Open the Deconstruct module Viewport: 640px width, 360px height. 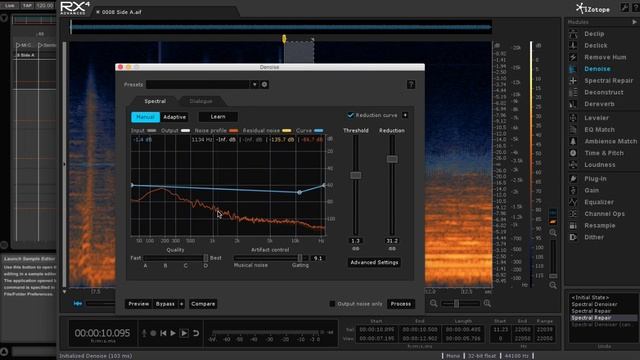[603, 92]
